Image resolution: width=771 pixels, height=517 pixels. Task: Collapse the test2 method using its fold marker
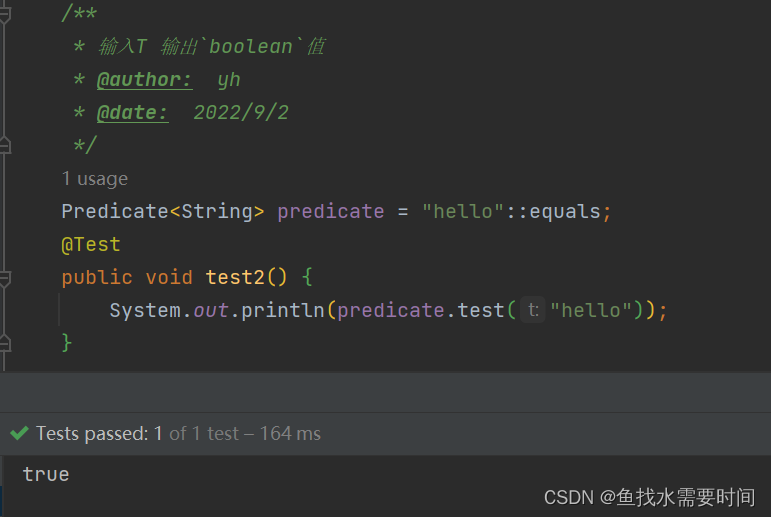(x=4, y=277)
